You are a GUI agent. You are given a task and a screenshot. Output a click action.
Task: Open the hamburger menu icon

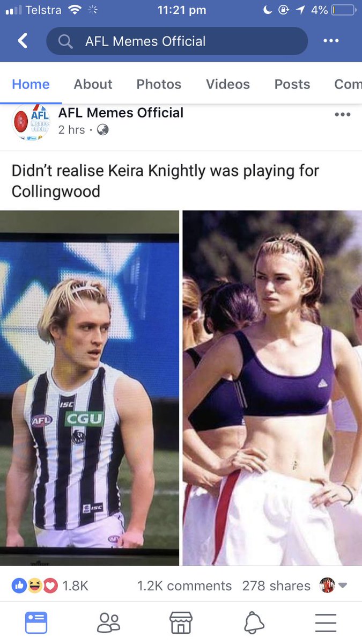(326, 623)
